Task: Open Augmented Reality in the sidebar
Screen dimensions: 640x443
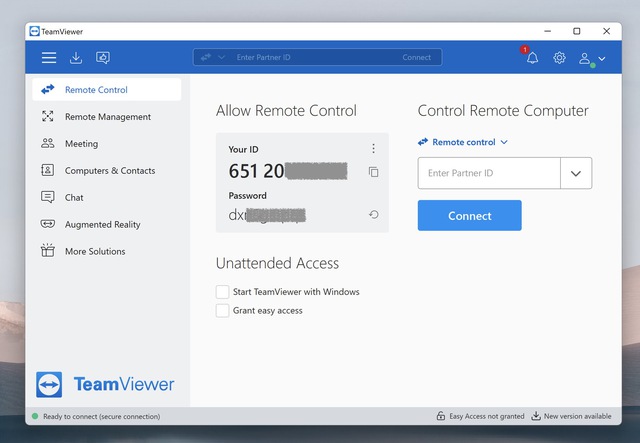Action: pyautogui.click(x=107, y=225)
